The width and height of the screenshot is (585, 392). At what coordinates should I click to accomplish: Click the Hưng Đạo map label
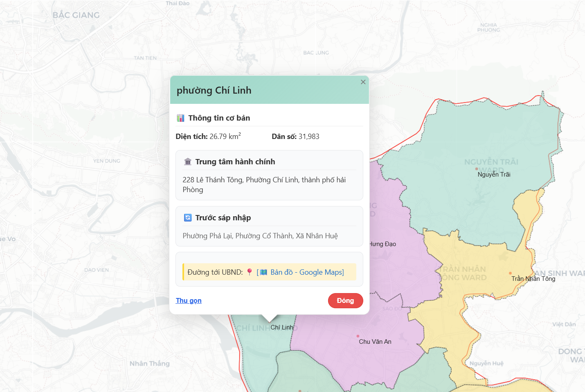click(383, 244)
